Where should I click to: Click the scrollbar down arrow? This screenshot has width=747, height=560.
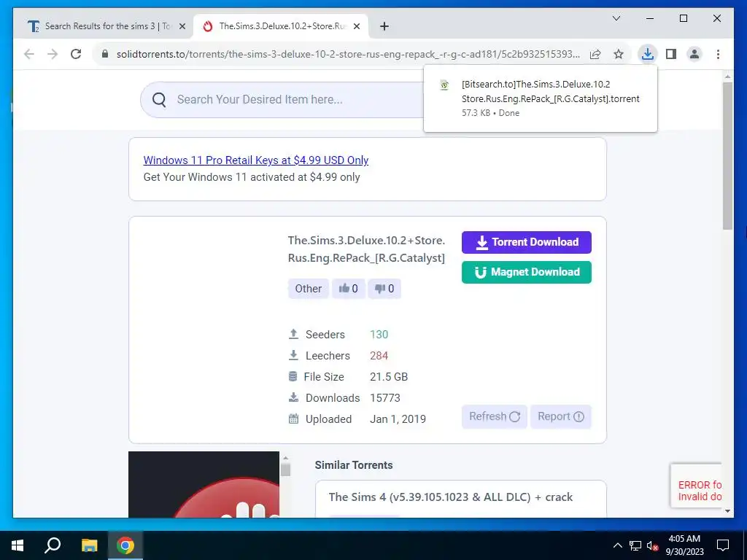(x=727, y=511)
